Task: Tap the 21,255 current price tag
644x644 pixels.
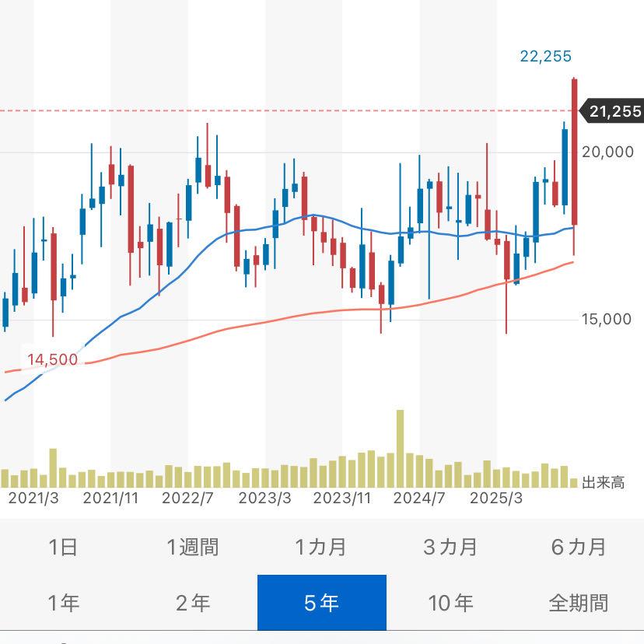Action: 614,112
